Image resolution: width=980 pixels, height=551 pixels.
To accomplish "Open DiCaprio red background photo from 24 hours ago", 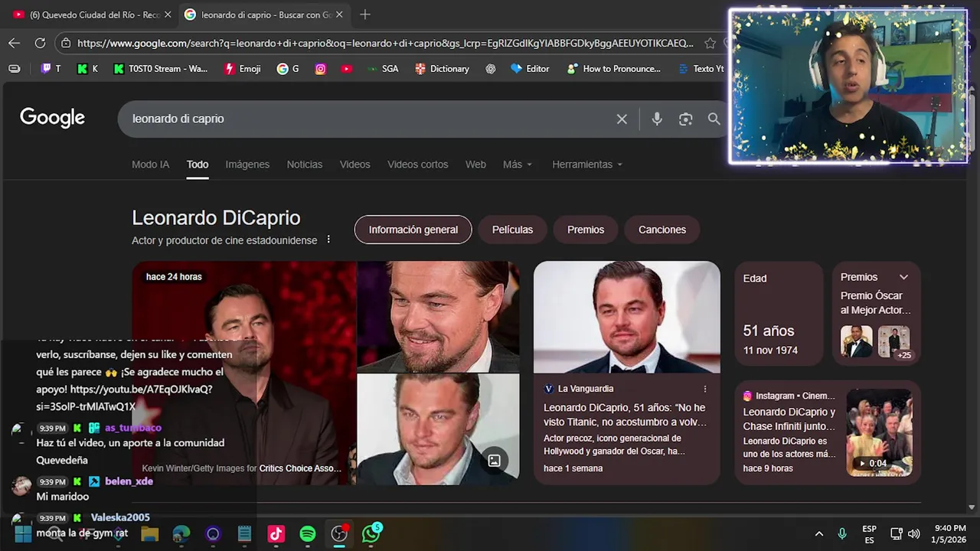I will pos(244,373).
